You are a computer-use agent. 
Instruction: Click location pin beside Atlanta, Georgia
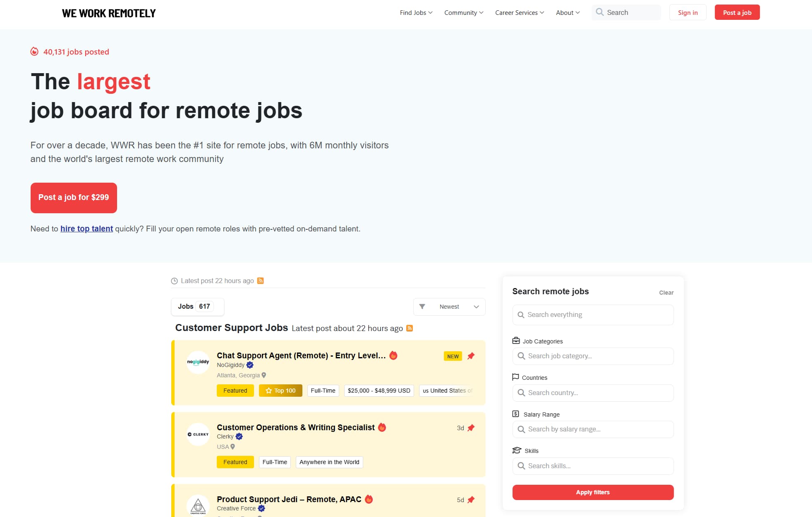(x=264, y=375)
